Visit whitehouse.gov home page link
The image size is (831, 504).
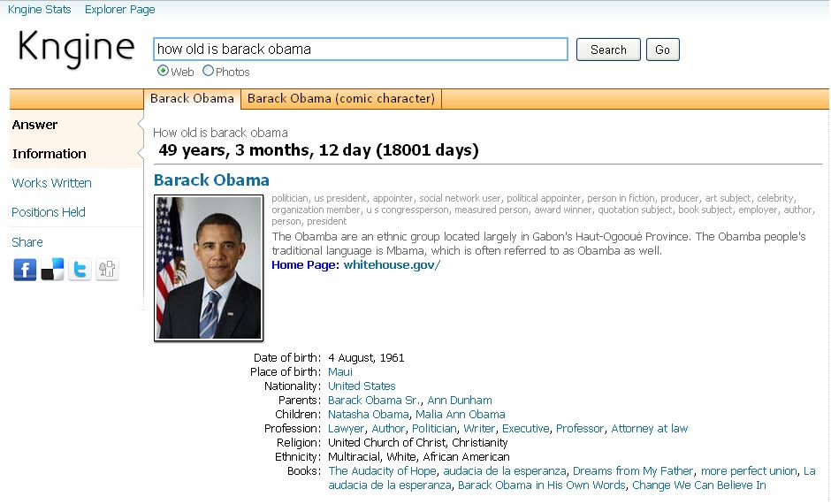coord(392,265)
